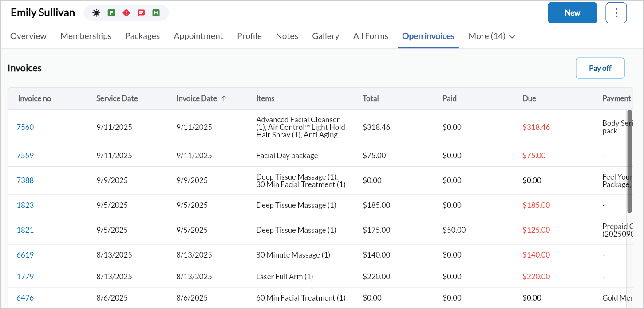The image size is (644, 309).
Task: Open invoice 6476
Action: (25, 298)
